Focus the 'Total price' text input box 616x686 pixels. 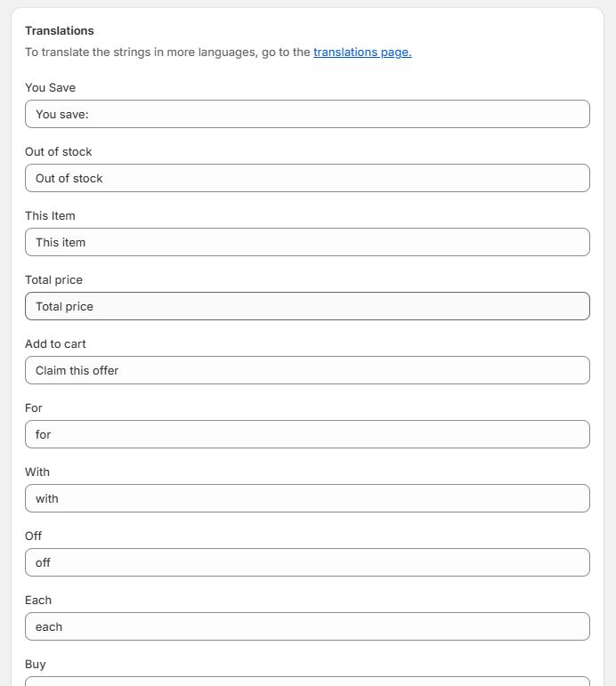(307, 306)
